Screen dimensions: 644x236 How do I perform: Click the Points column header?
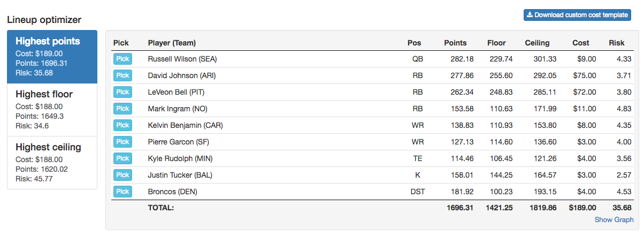(455, 43)
